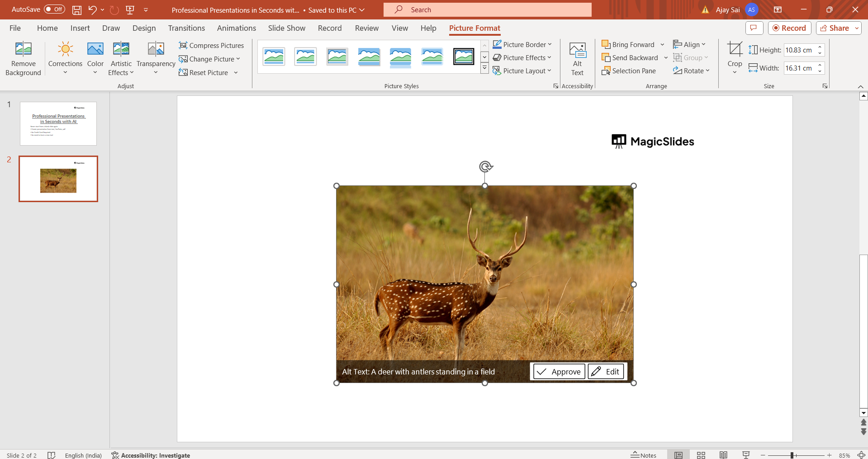Click the Remove Background icon
868x459 pixels.
[23, 49]
